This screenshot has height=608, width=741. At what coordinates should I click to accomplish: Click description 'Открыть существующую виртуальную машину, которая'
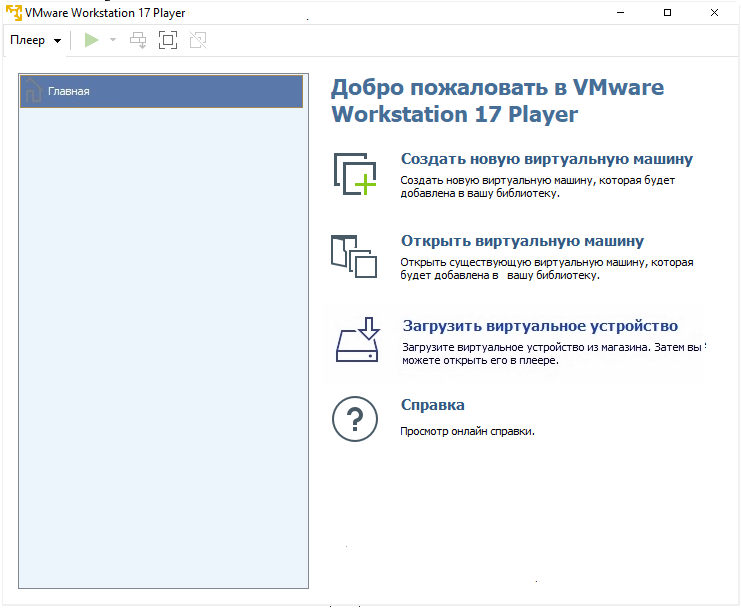point(547,262)
